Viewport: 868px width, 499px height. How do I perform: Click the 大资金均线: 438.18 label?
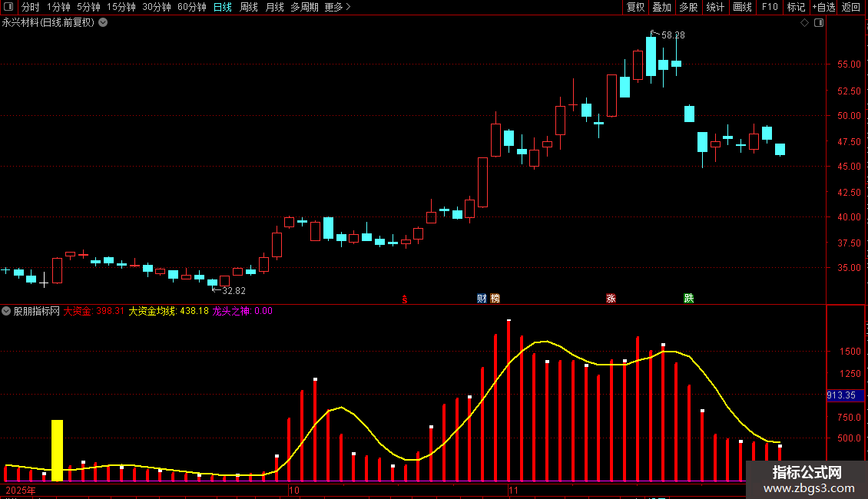[169, 311]
